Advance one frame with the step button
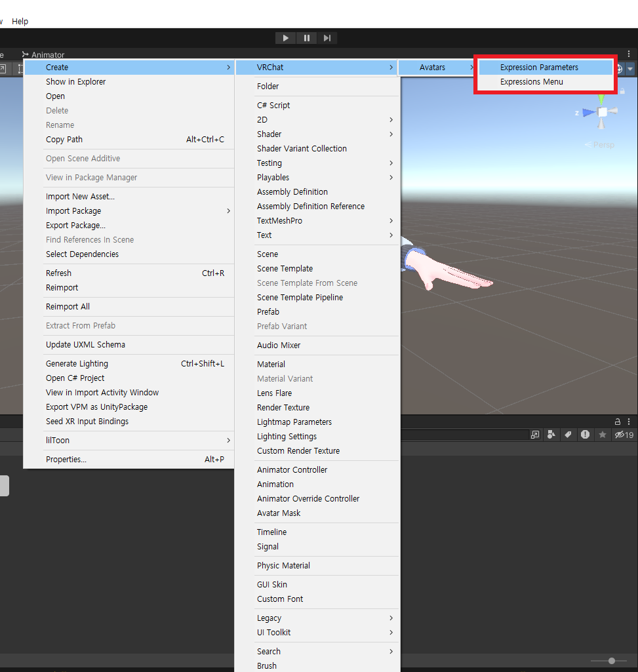 click(327, 38)
